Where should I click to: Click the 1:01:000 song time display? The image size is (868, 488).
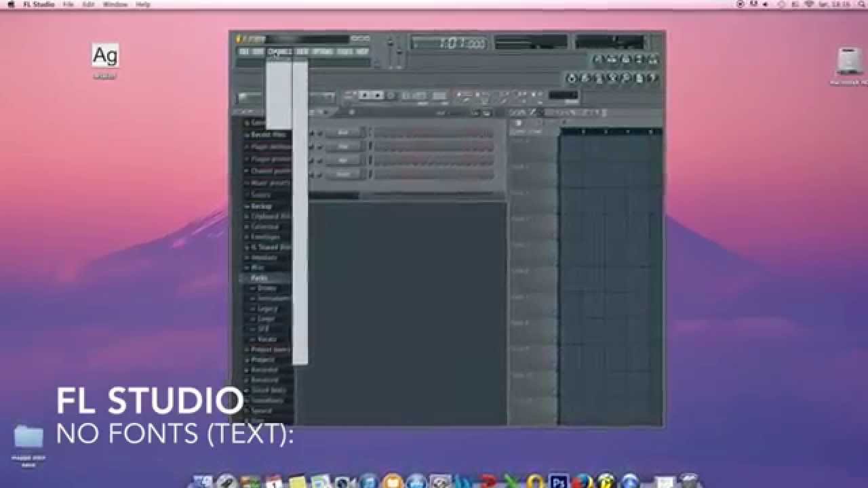pyautogui.click(x=450, y=43)
